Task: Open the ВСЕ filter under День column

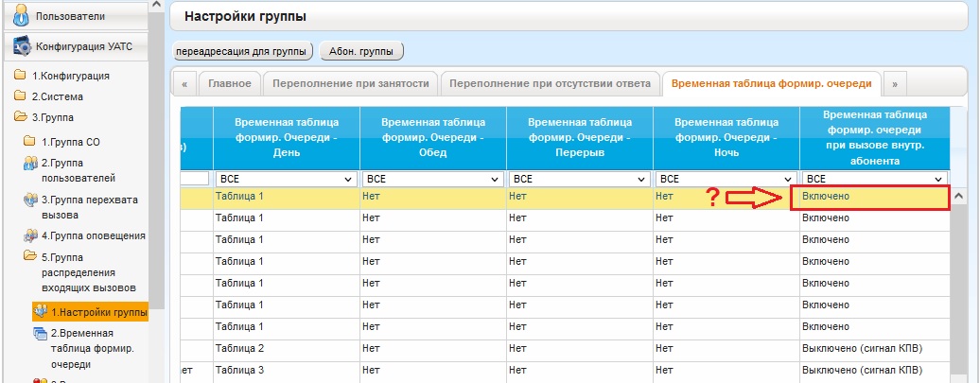Action: click(x=286, y=179)
